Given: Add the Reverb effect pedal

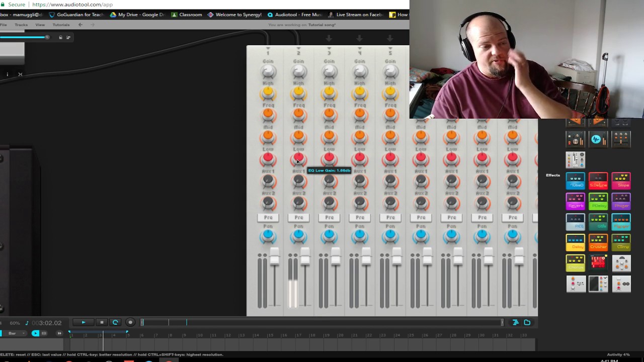Looking at the screenshot, I should (576, 201).
